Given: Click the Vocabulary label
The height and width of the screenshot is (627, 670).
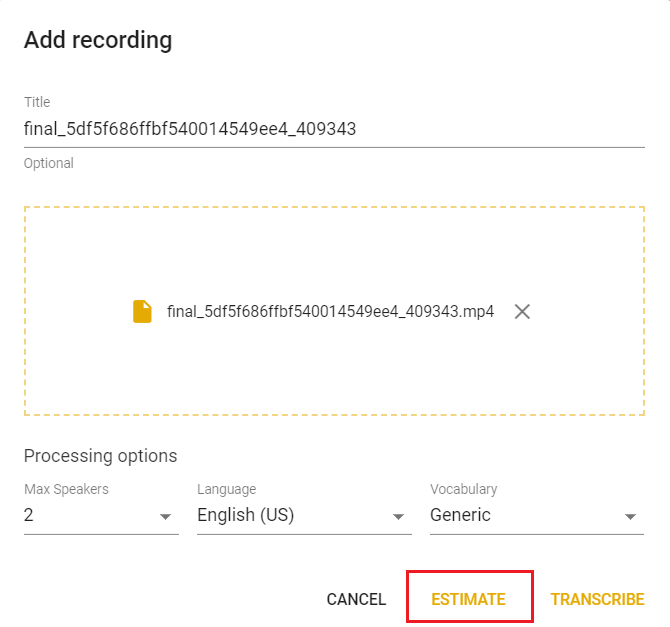Looking at the screenshot, I should tap(464, 489).
